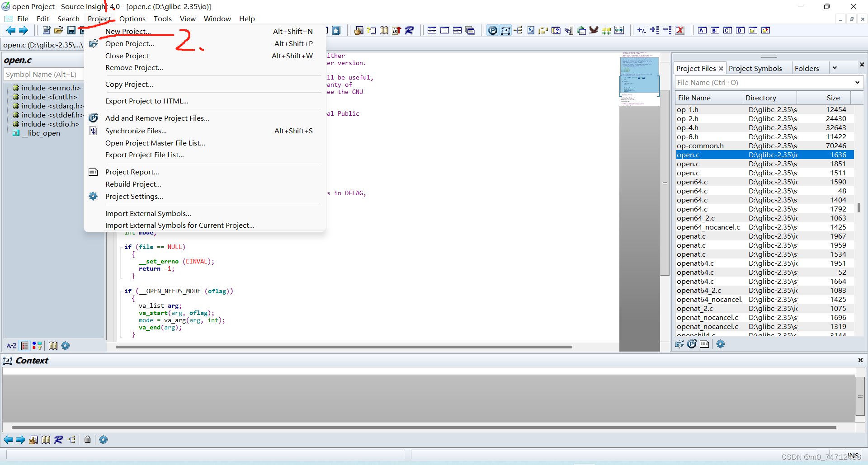This screenshot has height=465, width=868.
Task: Toggle the Project Window P button
Action: pos(493,30)
